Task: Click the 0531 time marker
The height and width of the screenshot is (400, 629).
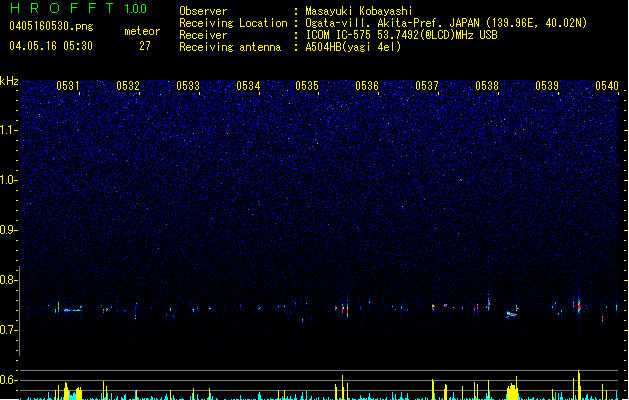Action: pyautogui.click(x=68, y=85)
